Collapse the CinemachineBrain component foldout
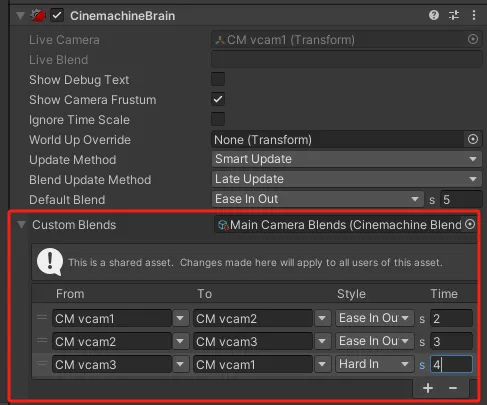487x405 pixels. [21, 16]
